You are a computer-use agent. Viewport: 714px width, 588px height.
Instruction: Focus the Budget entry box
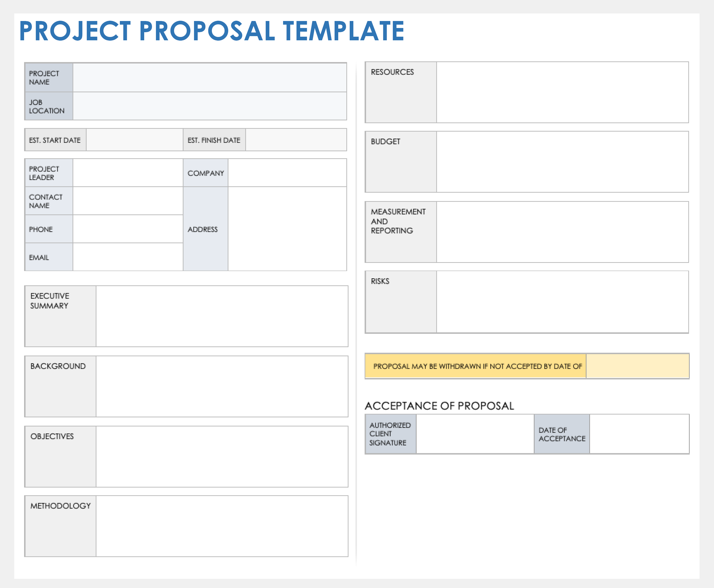click(562, 162)
